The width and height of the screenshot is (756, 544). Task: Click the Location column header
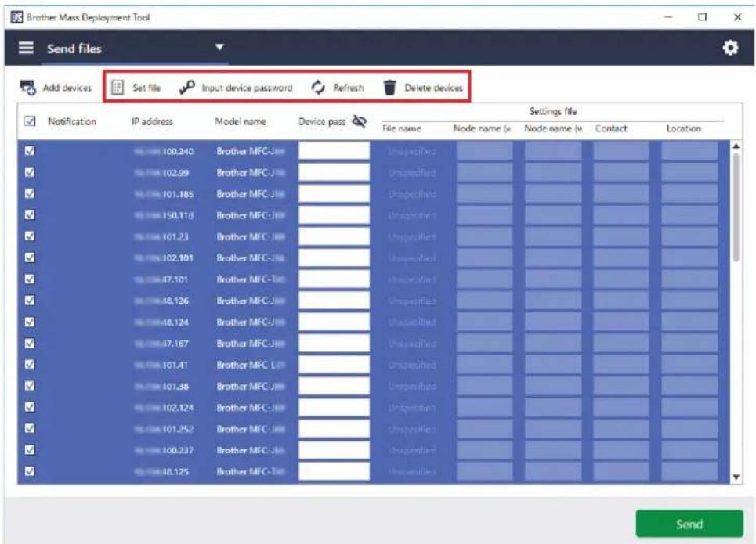coord(683,128)
